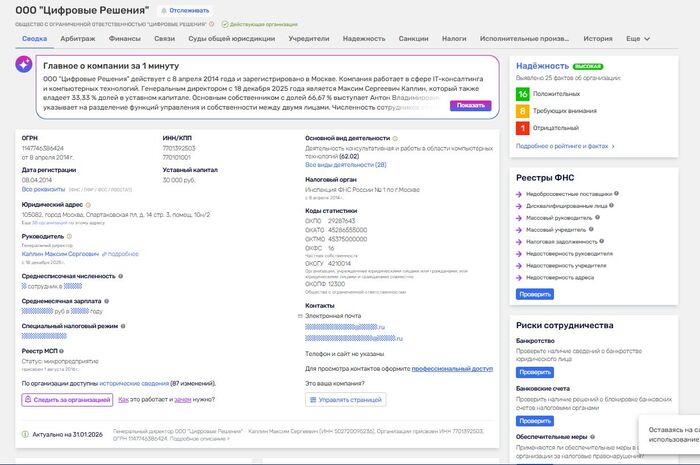Click the green 16 Положительных rating badge

click(x=522, y=93)
